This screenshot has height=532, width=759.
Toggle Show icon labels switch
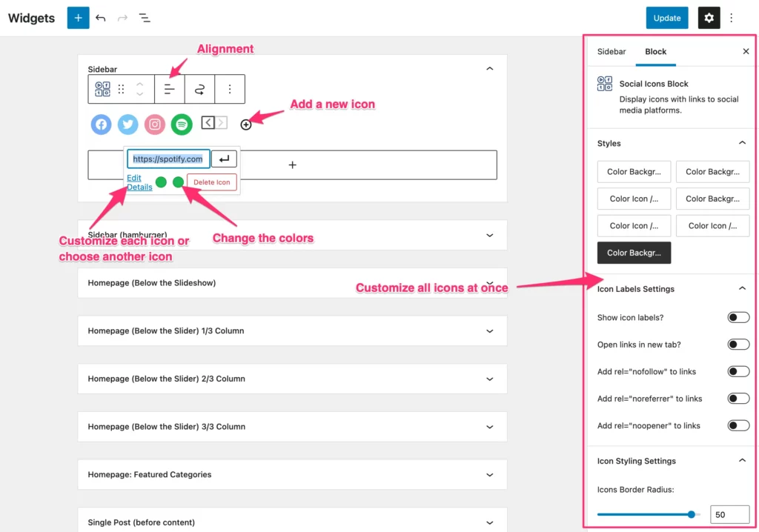(738, 318)
